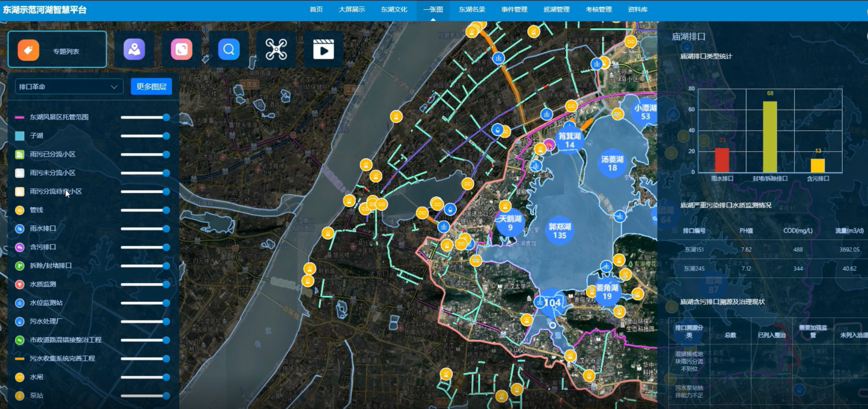Click the 雨污未分流小区 white layer icon
Image resolution: width=868 pixels, height=409 pixels.
(19, 173)
